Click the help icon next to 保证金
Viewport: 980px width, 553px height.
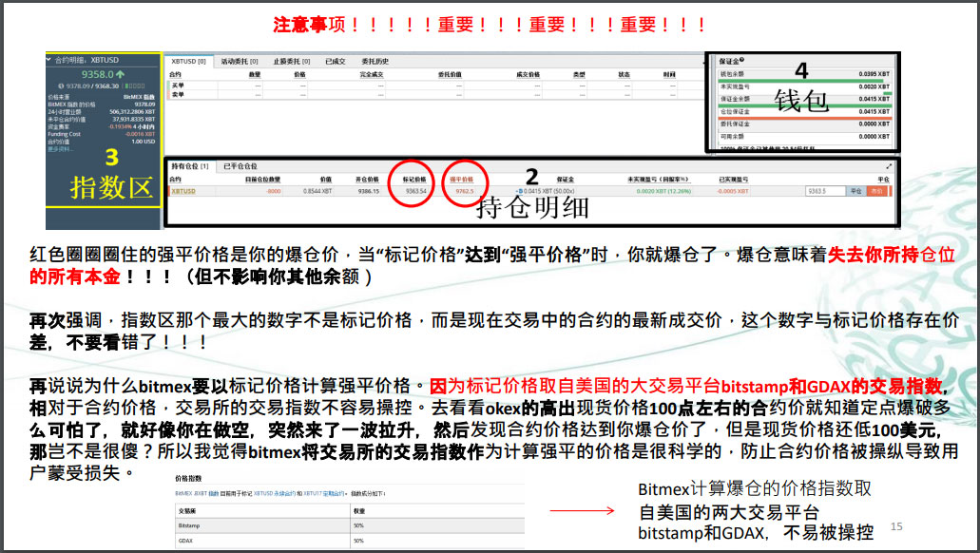741,60
